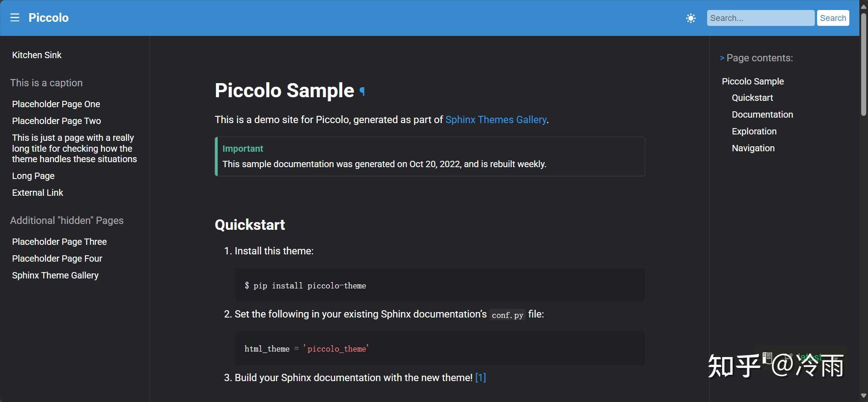The image size is (868, 402).
Task: Focus the Search input field
Action: pyautogui.click(x=760, y=18)
